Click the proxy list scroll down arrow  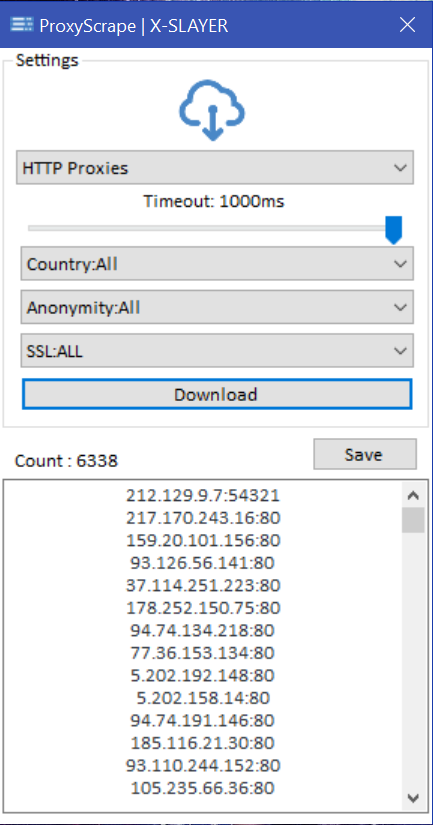coord(413,798)
